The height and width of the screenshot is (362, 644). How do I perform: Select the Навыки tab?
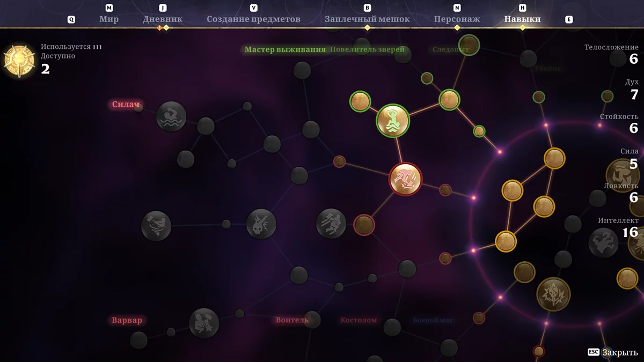click(x=522, y=19)
